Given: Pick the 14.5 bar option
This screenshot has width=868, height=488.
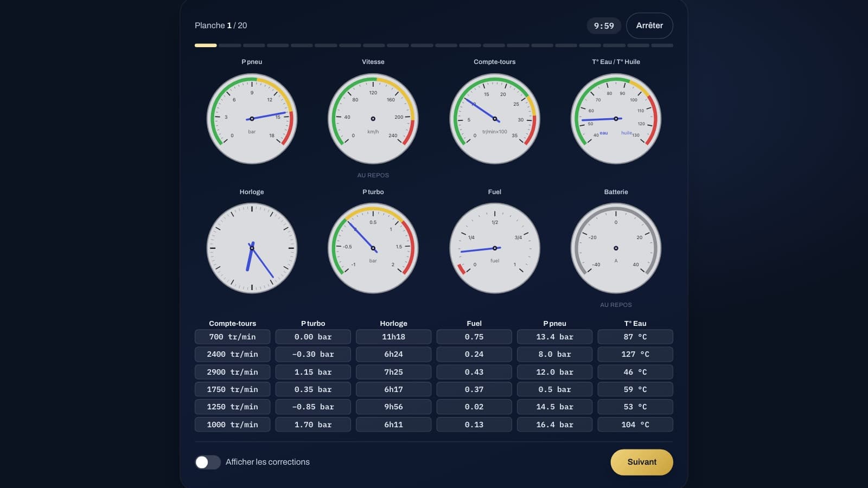Looking at the screenshot, I should [x=554, y=407].
